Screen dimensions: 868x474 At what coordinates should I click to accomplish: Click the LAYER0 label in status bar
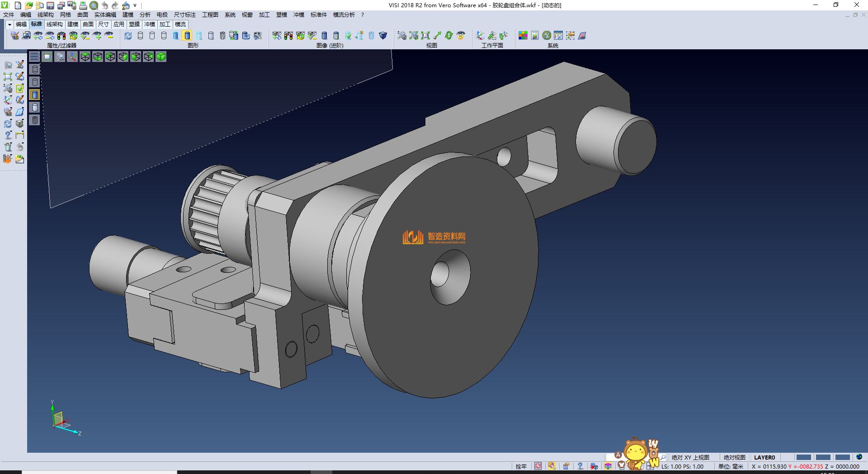(764, 457)
